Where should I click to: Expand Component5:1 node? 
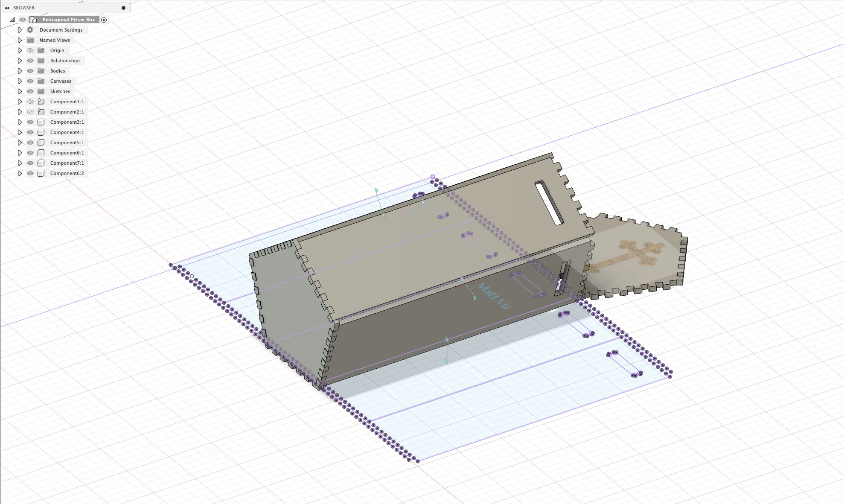(x=20, y=143)
